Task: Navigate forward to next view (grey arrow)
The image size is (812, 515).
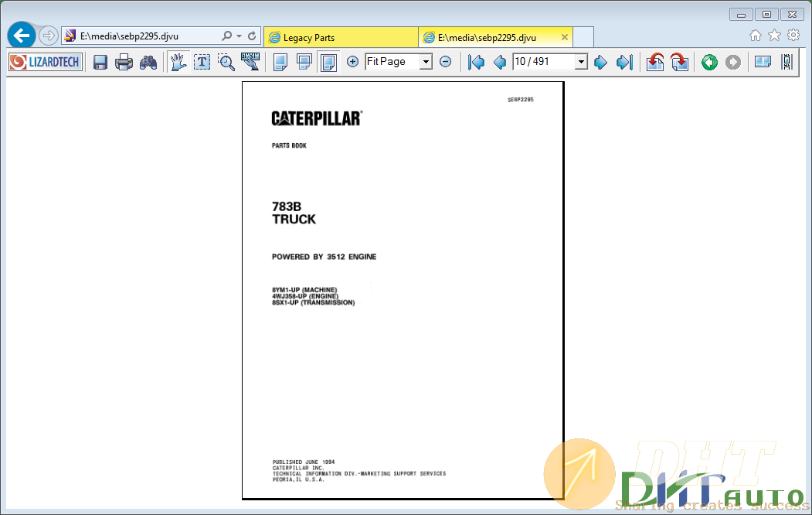Action: (x=732, y=63)
